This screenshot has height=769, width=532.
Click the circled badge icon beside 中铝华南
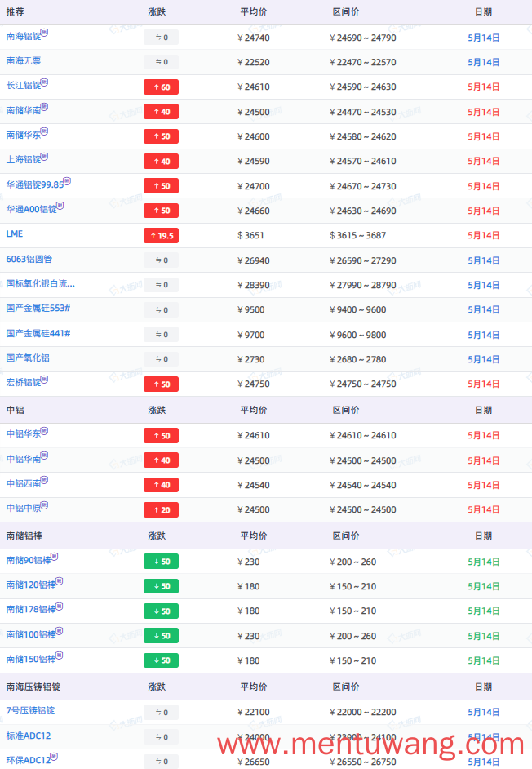45,456
